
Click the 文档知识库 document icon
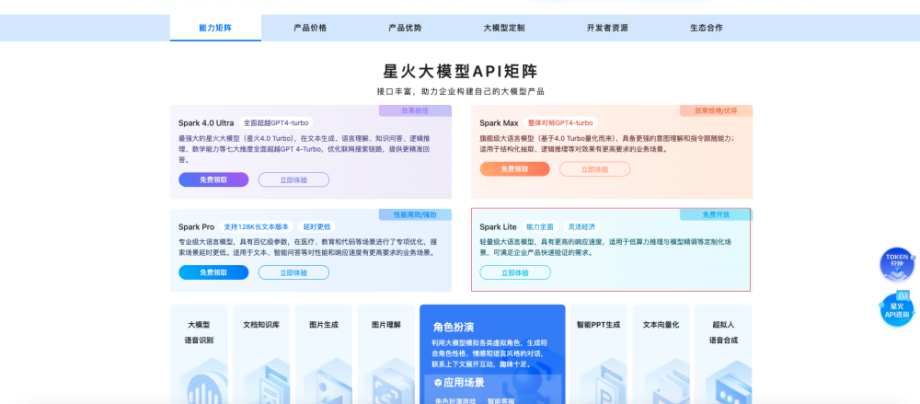(x=267, y=382)
